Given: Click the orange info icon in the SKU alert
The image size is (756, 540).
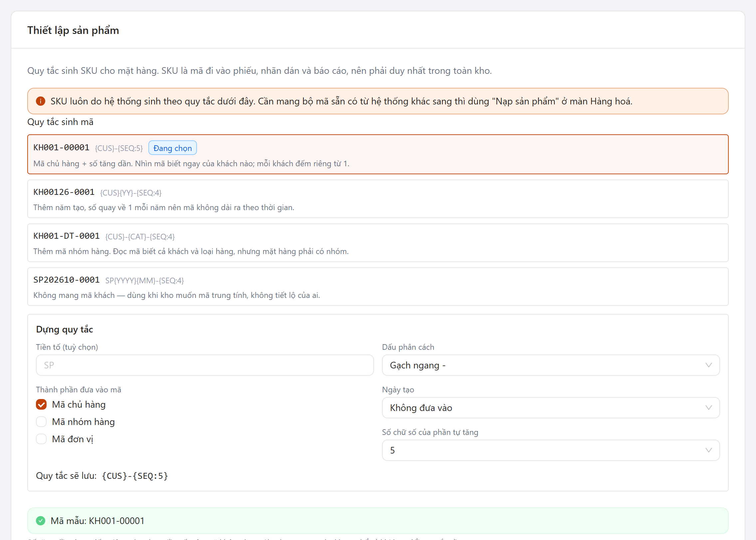Looking at the screenshot, I should [x=41, y=101].
